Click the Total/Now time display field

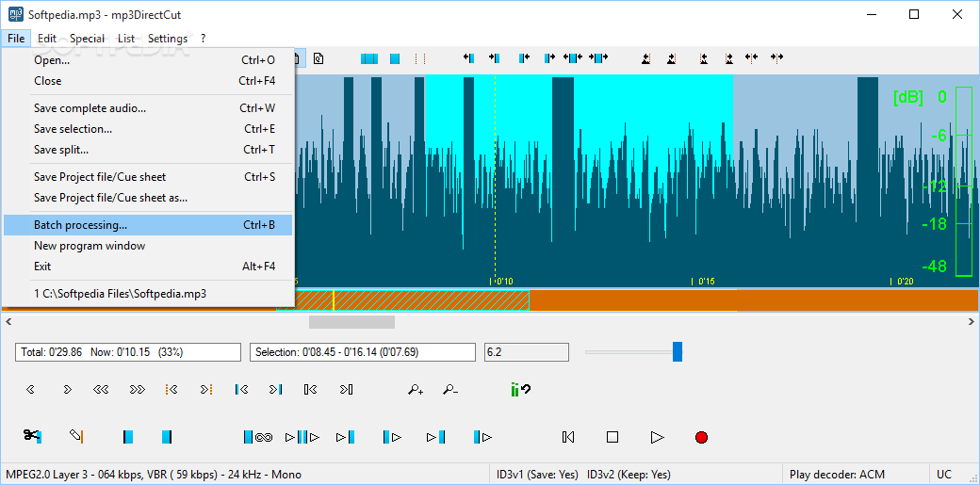point(128,352)
